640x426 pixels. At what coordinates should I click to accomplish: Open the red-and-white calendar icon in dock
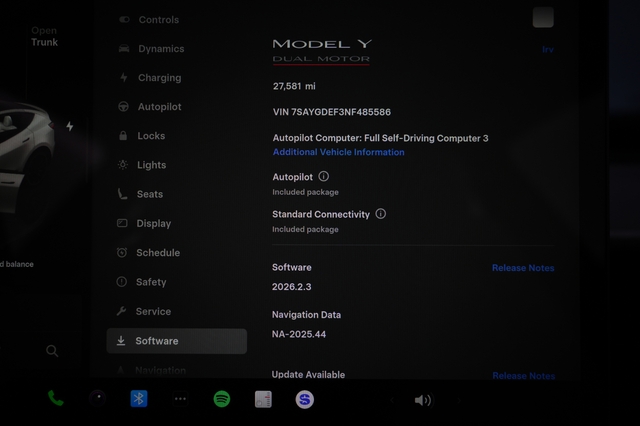(263, 399)
